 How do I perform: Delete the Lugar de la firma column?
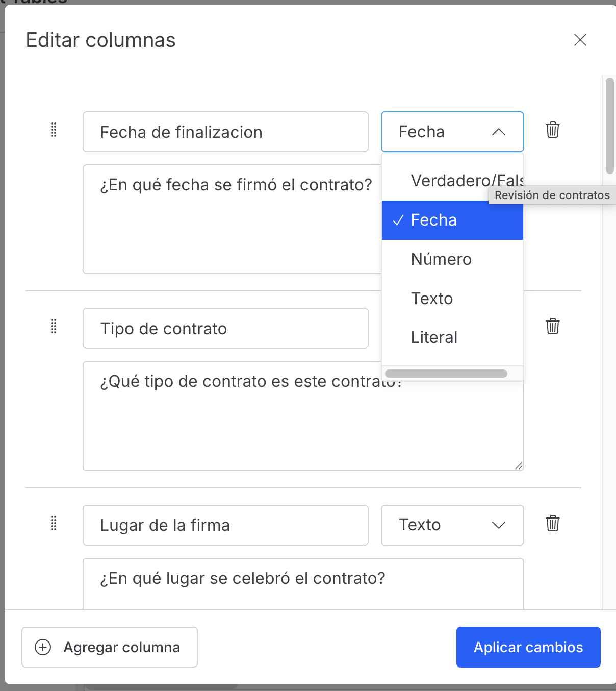tap(553, 523)
